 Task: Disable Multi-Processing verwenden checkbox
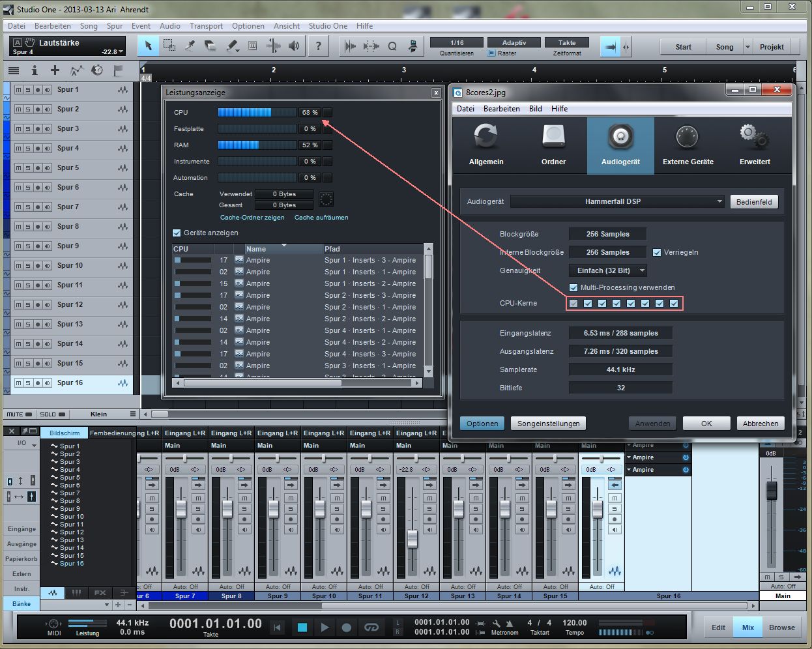(x=573, y=287)
